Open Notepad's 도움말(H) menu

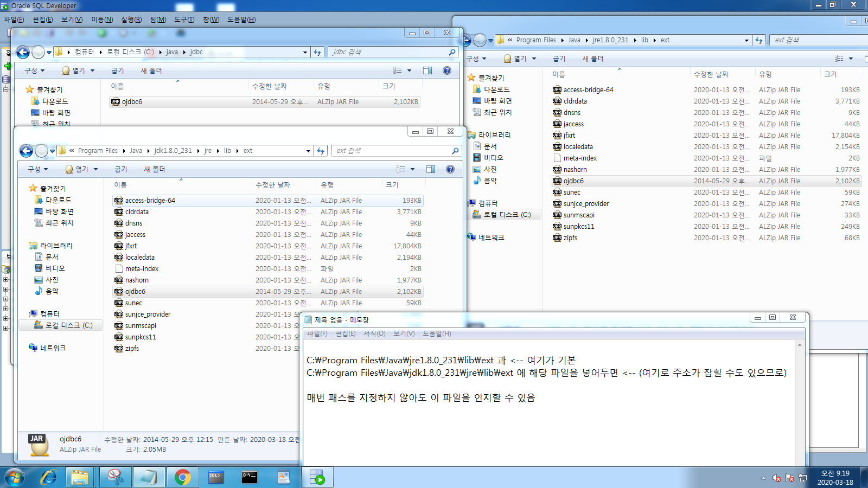click(x=437, y=333)
